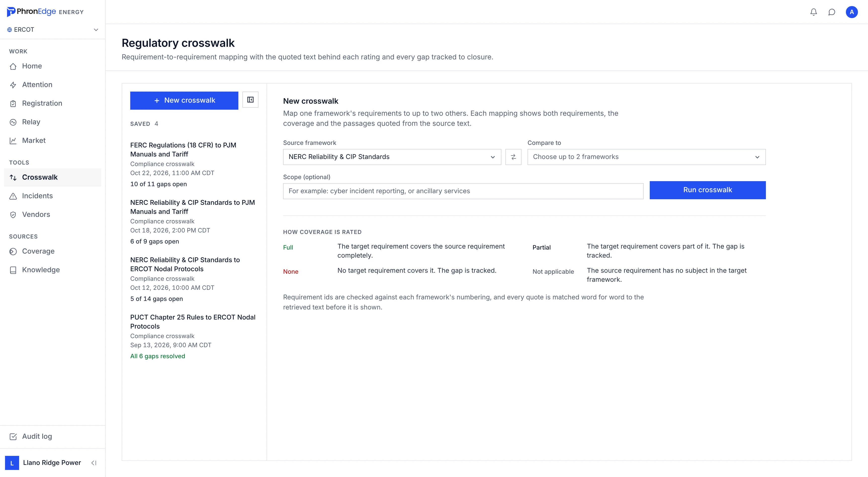Image resolution: width=868 pixels, height=477 pixels.
Task: Open the Coverage sources page
Action: [52, 251]
